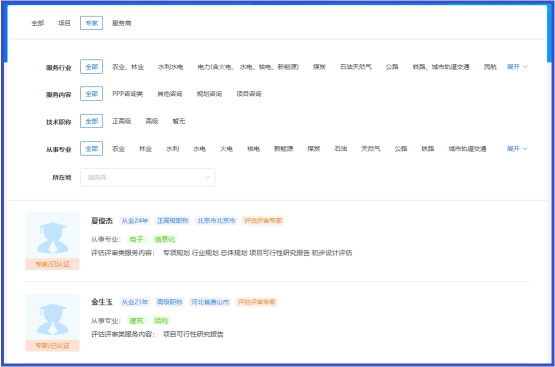
Task: Select 全部 in the 服务行业 row
Action: point(91,67)
